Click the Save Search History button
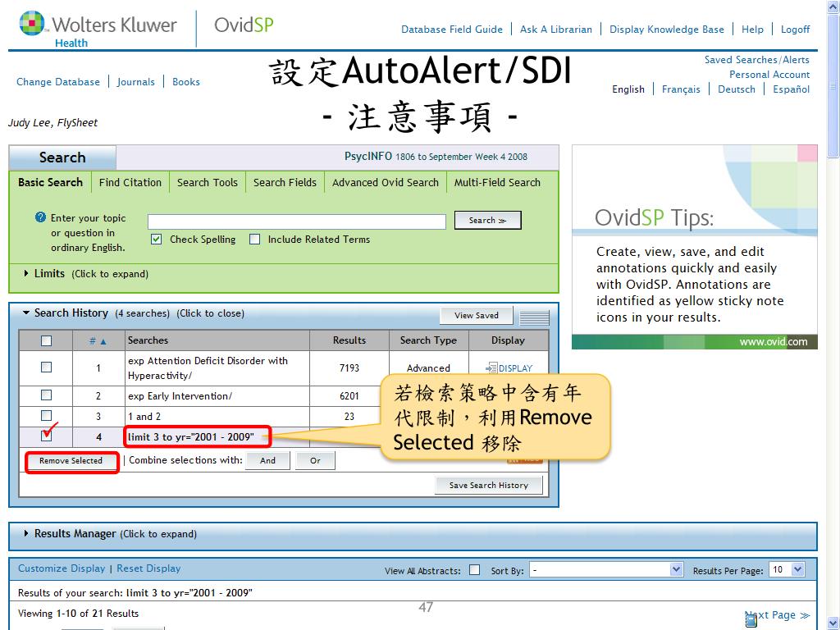Image resolution: width=840 pixels, height=630 pixels. coord(489,485)
